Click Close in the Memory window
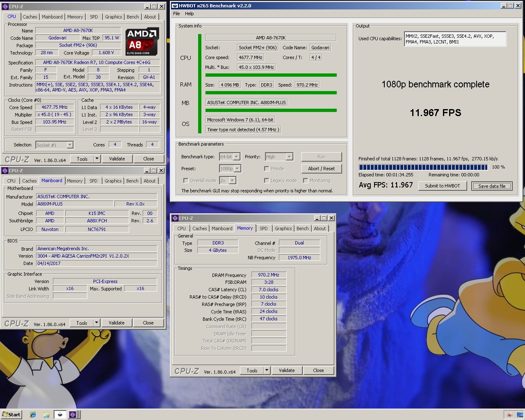 tap(318, 370)
